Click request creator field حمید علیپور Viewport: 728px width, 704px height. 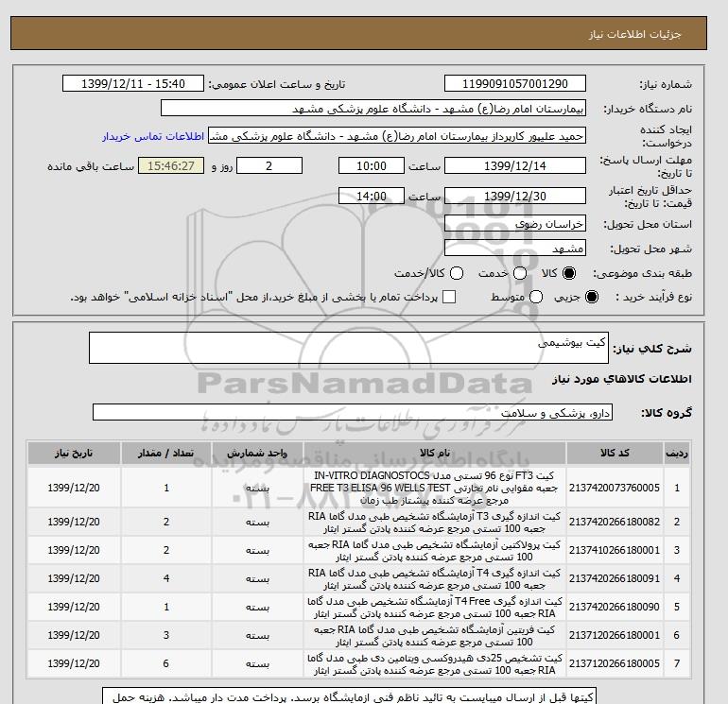pyautogui.click(x=397, y=136)
